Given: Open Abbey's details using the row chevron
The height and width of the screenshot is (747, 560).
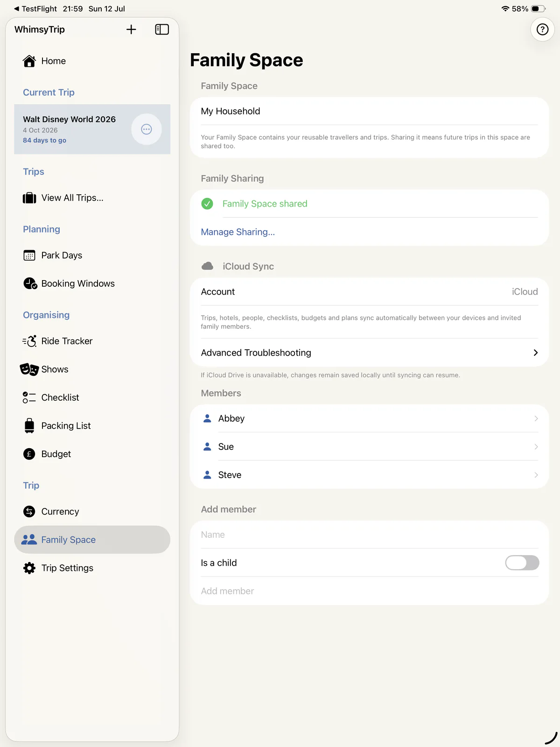Looking at the screenshot, I should (536, 418).
